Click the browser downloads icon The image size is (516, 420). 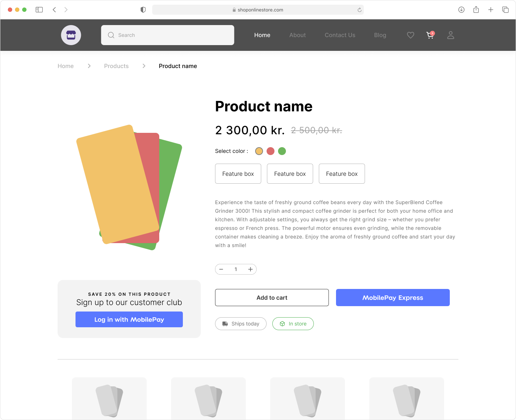pyautogui.click(x=461, y=10)
